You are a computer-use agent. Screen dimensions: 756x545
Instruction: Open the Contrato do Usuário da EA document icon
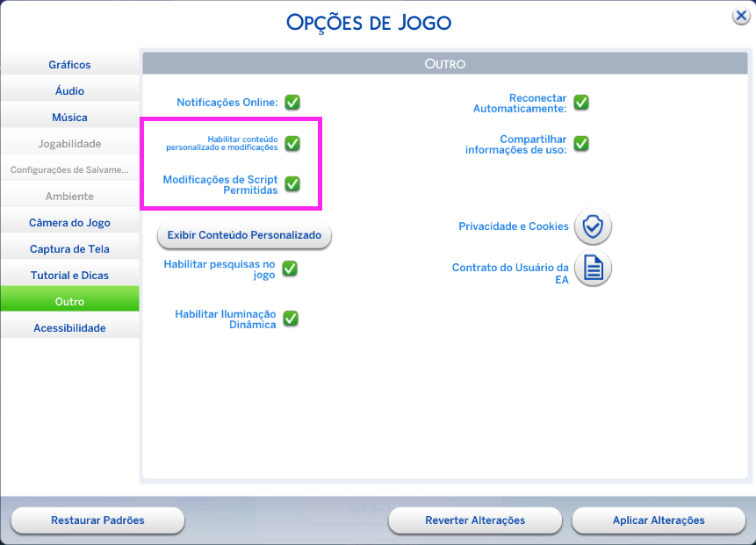coord(593,268)
